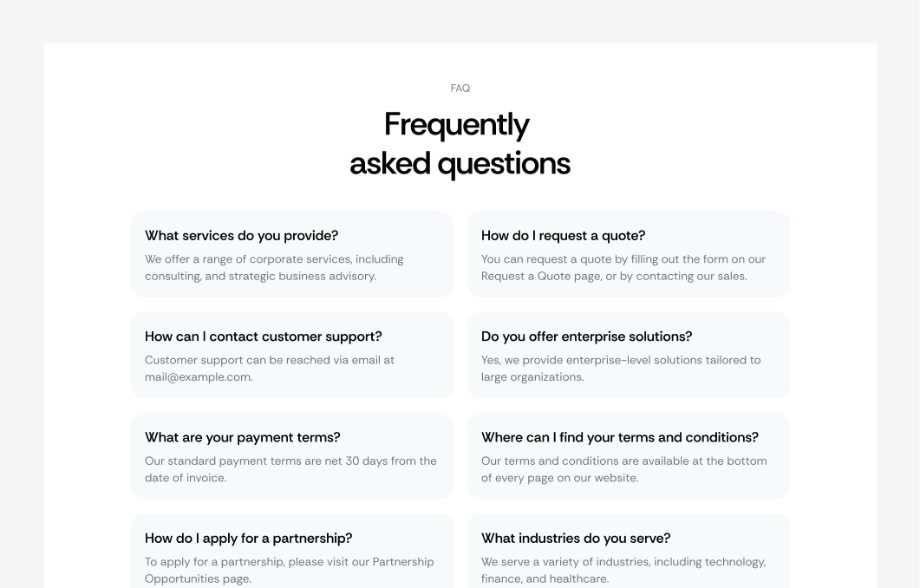The height and width of the screenshot is (588, 920).
Task: Expand "How can I contact customer support?"
Action: point(263,336)
